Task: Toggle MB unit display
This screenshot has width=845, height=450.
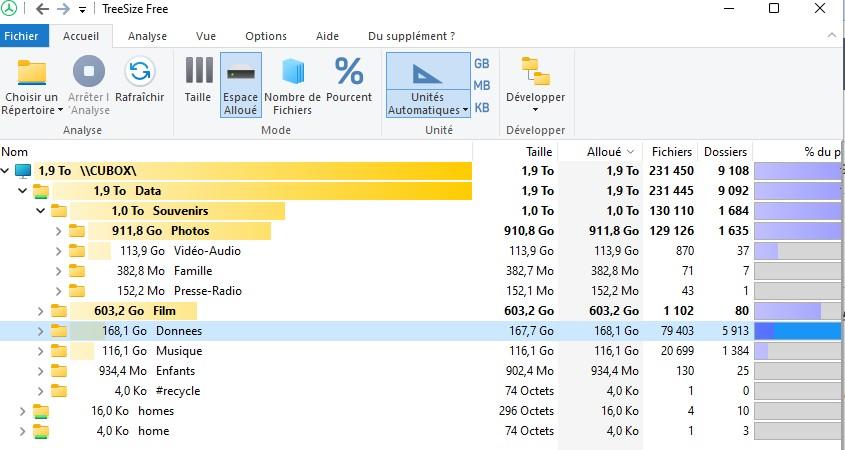Action: coord(482,86)
